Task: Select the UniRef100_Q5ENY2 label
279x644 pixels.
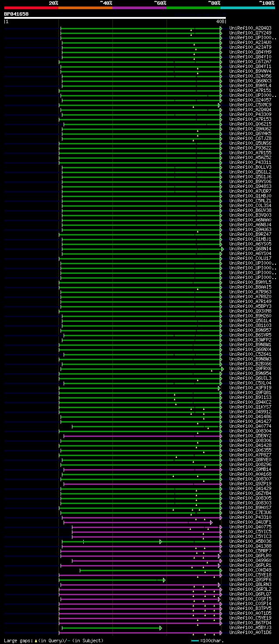Action: 250,436
